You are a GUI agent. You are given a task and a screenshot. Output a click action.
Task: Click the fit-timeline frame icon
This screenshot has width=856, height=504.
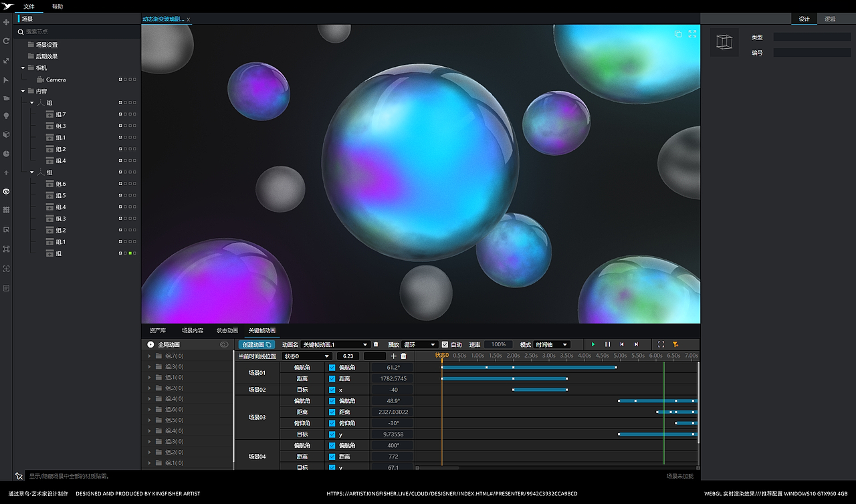tap(661, 344)
